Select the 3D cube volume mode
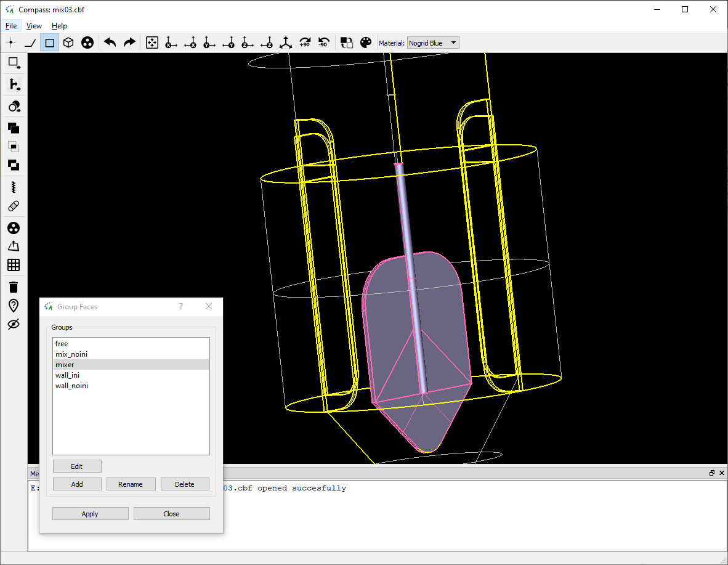This screenshot has width=728, height=565. 69,43
